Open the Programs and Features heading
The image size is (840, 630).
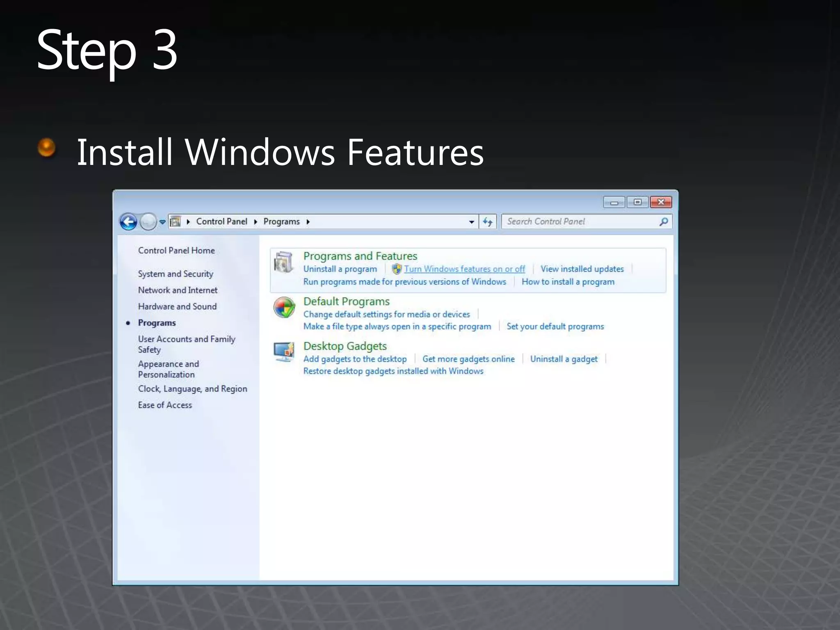point(360,256)
